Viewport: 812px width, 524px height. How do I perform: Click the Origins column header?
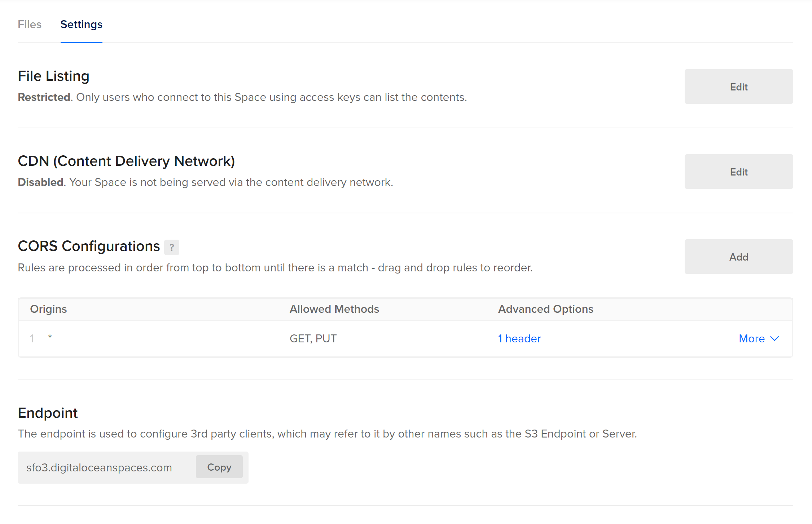click(48, 309)
